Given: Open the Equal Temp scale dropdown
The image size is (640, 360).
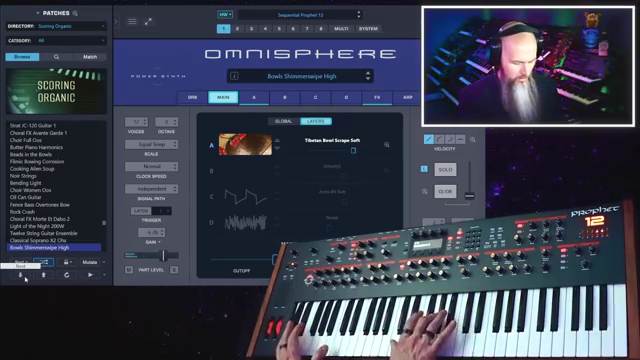Looking at the screenshot, I should 151,144.
